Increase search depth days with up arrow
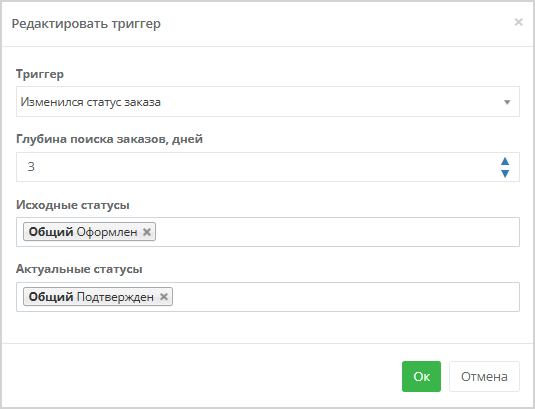535x409 pixels. [x=505, y=161]
